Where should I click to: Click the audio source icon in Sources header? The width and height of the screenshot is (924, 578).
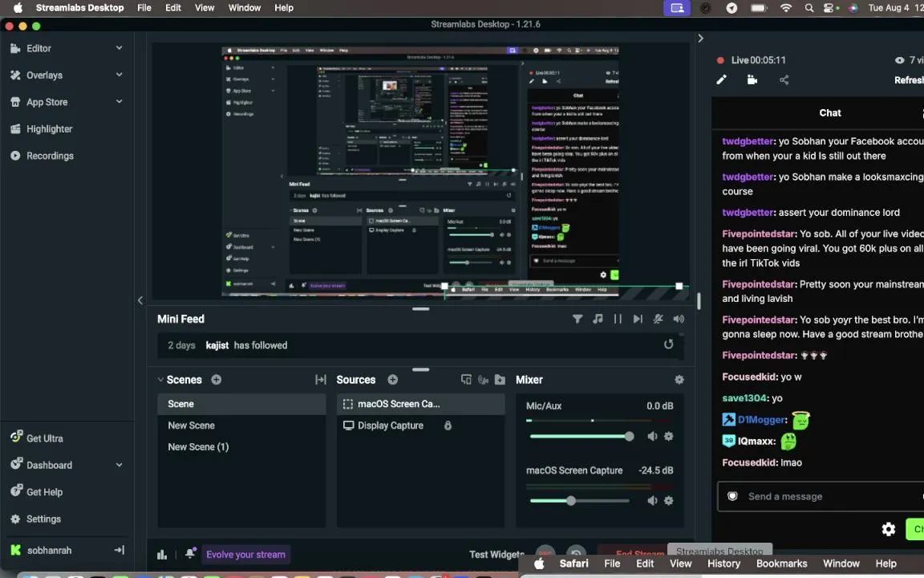point(483,380)
